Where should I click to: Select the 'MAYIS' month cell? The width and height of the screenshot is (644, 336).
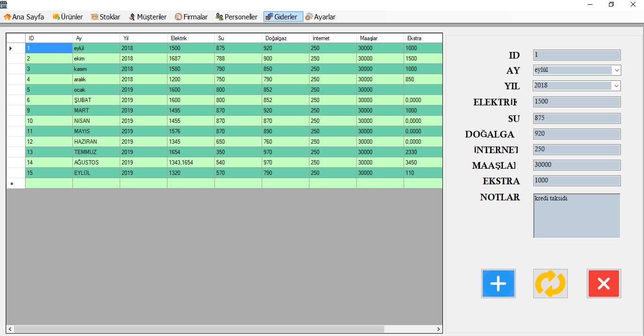click(x=96, y=131)
